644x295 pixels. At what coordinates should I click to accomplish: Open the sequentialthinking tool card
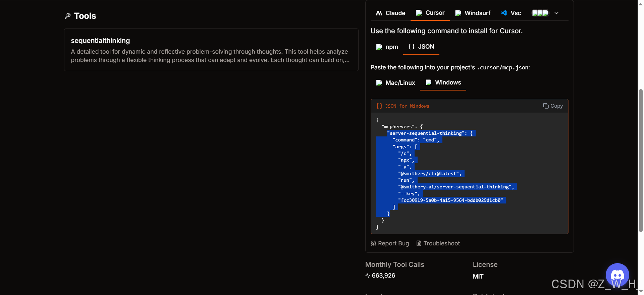(211, 50)
